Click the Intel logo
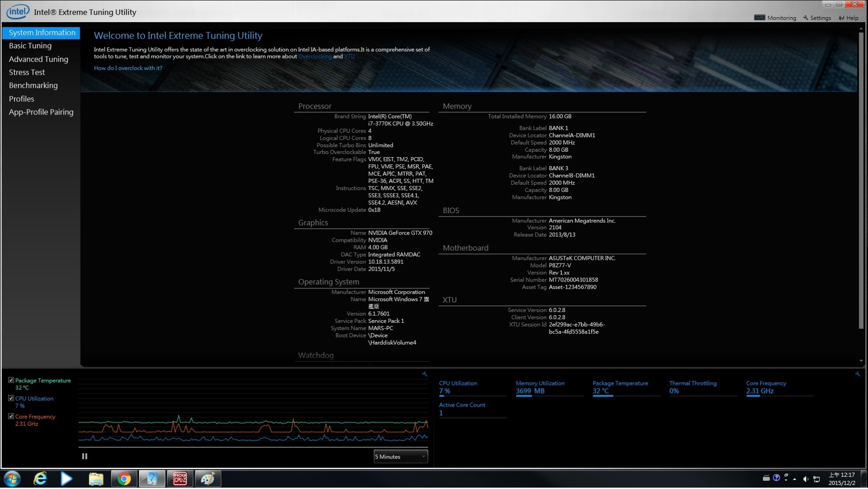Viewport: 868px width, 489px height. coord(18,12)
